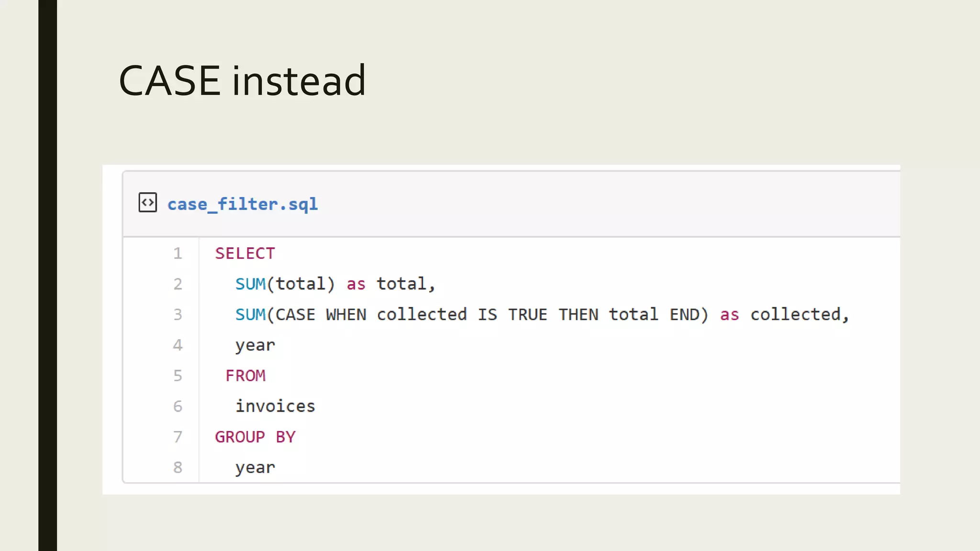The image size is (980, 551).
Task: Click the 'END)' keyword on line 3
Action: tap(689, 314)
